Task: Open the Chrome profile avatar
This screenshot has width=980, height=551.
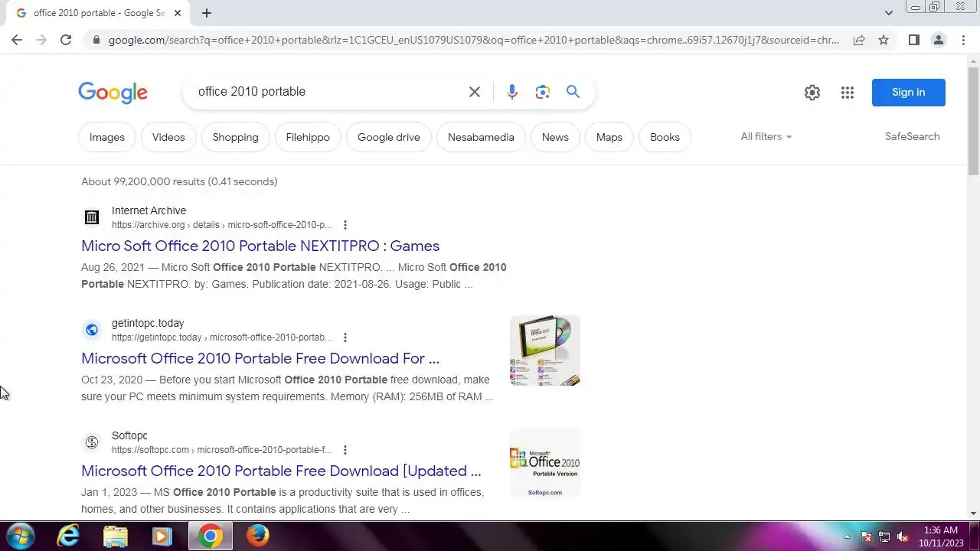Action: tap(938, 40)
